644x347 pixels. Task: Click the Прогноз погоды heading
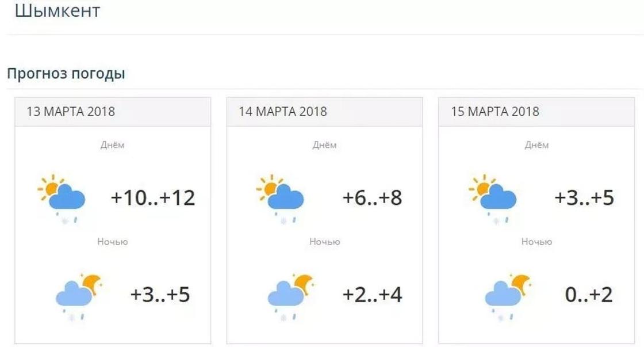pos(66,74)
